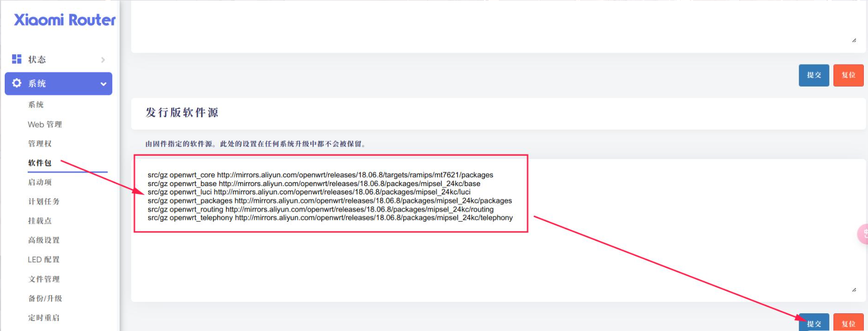Click the openwrt_luci source line
Image resolution: width=868 pixels, height=331 pixels.
click(309, 192)
